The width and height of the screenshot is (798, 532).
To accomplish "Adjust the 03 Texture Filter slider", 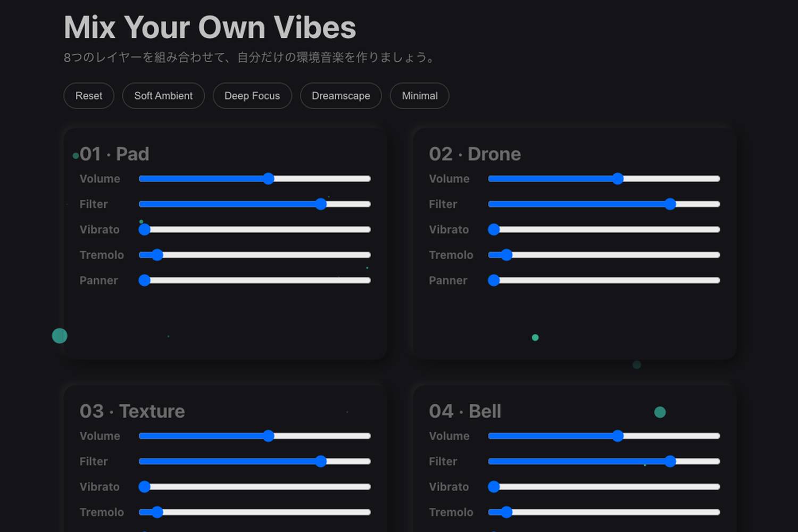I will (x=255, y=461).
